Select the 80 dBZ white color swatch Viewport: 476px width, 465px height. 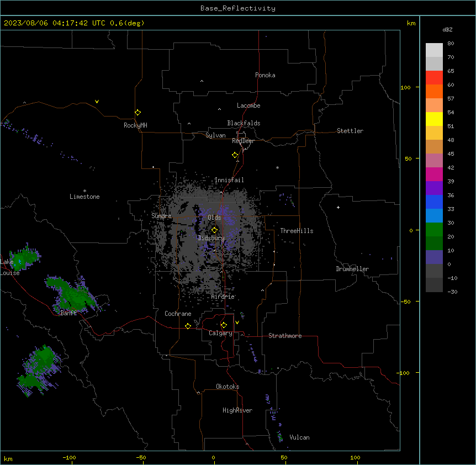[x=434, y=50]
